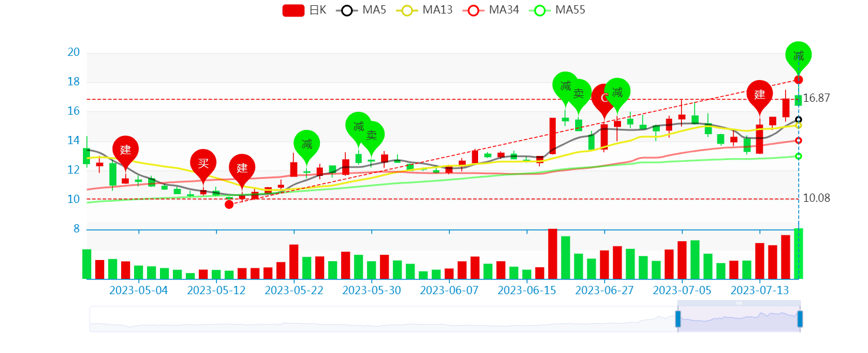Viewport: 868px width, 353px height.
Task: Click the y-axis label 20
Action: point(74,52)
